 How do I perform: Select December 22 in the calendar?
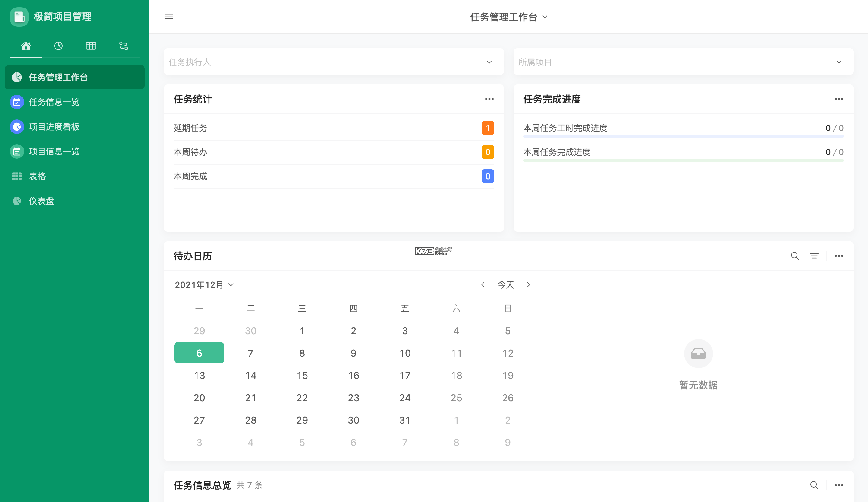(x=302, y=398)
